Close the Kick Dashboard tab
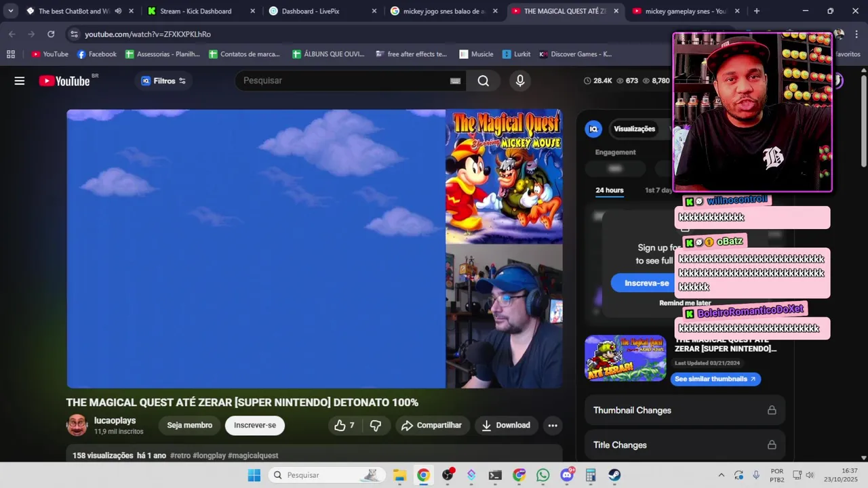 coord(253,11)
